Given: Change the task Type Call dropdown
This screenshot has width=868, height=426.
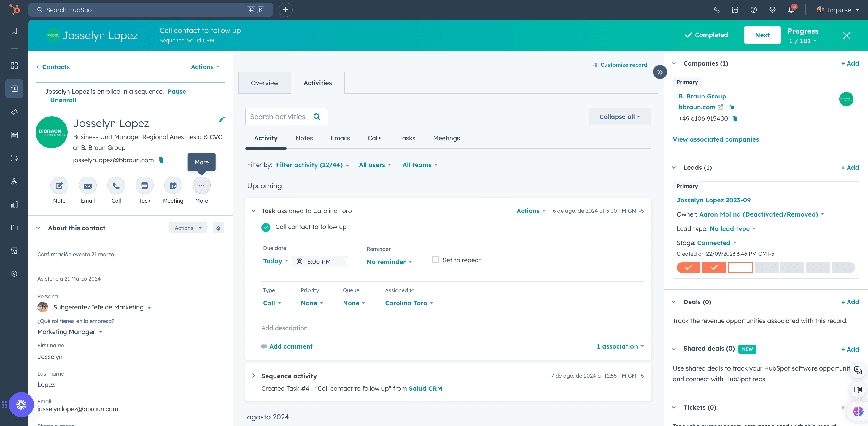Looking at the screenshot, I should click(x=272, y=303).
